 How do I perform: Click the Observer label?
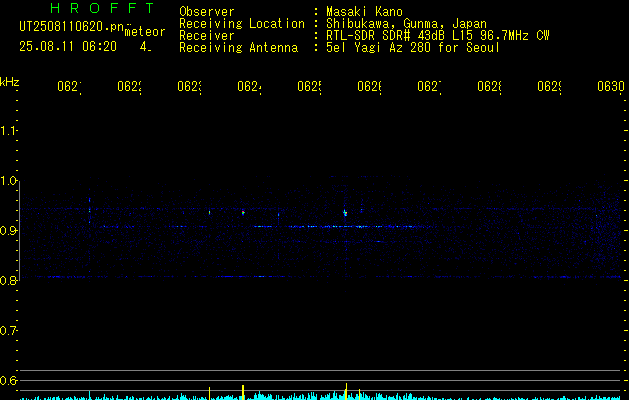[x=207, y=12]
